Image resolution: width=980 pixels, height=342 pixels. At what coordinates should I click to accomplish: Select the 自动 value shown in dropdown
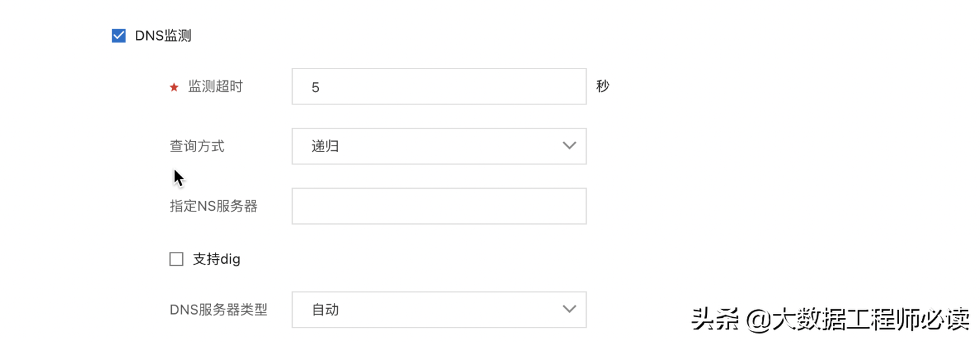click(325, 309)
